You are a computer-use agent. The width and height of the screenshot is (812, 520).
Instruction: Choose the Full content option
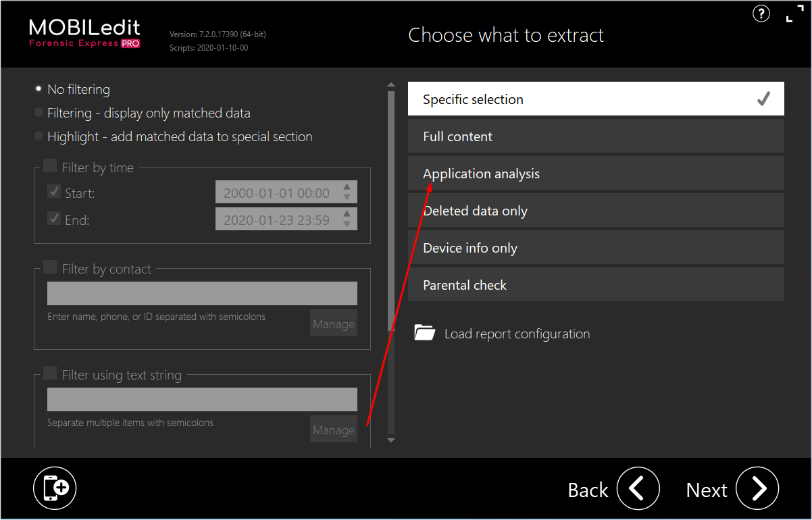pyautogui.click(x=596, y=136)
